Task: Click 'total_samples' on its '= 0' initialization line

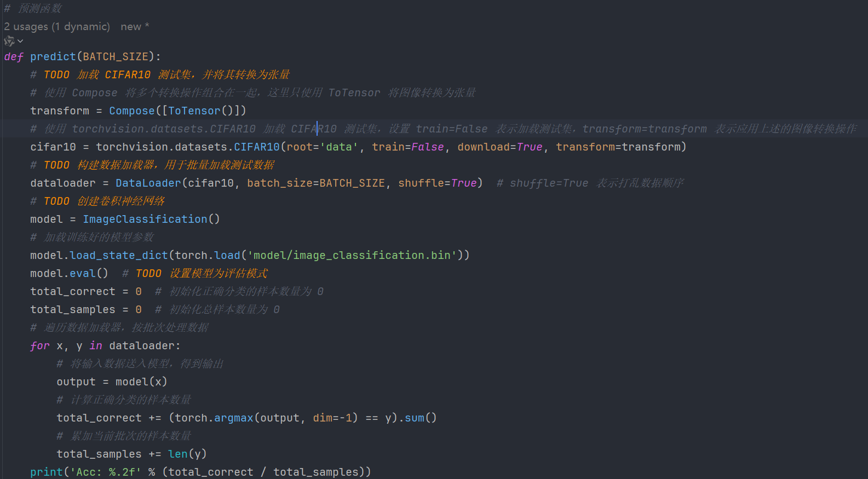Action: tap(73, 309)
